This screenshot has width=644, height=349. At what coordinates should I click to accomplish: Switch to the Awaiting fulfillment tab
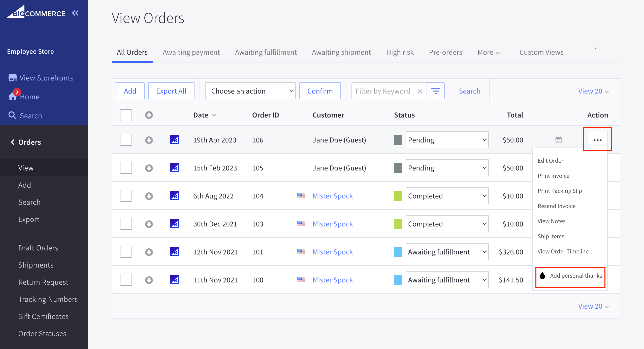pyautogui.click(x=266, y=52)
